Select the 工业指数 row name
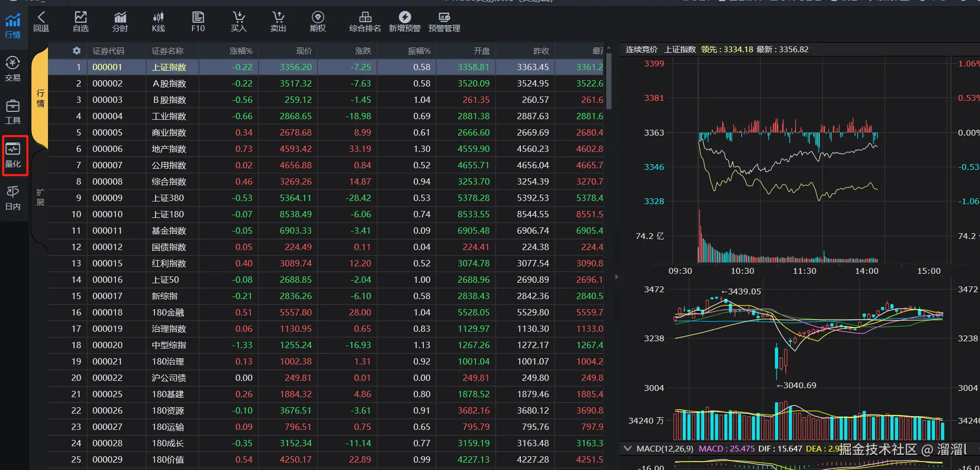 pos(169,116)
